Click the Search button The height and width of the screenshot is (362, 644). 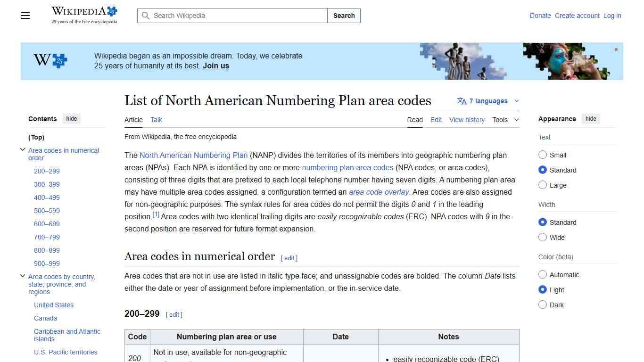[344, 16]
